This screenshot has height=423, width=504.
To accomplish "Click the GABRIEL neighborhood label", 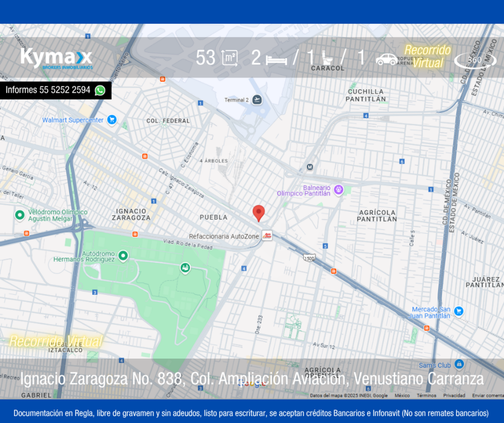I will pos(36,396).
